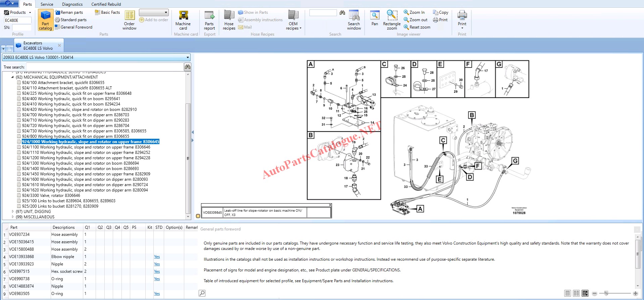The height and width of the screenshot is (300, 644).
Task: Switch to the single-page view layout
Action: (567, 293)
